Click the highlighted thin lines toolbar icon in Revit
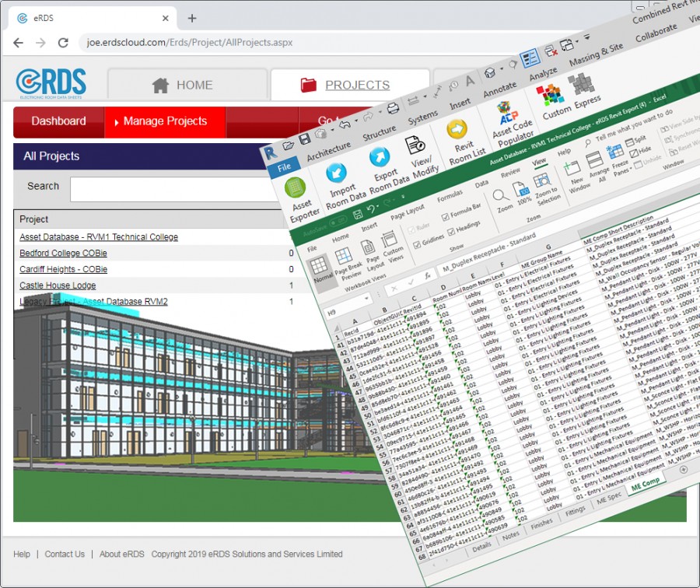The height and width of the screenshot is (588, 700). click(x=530, y=58)
